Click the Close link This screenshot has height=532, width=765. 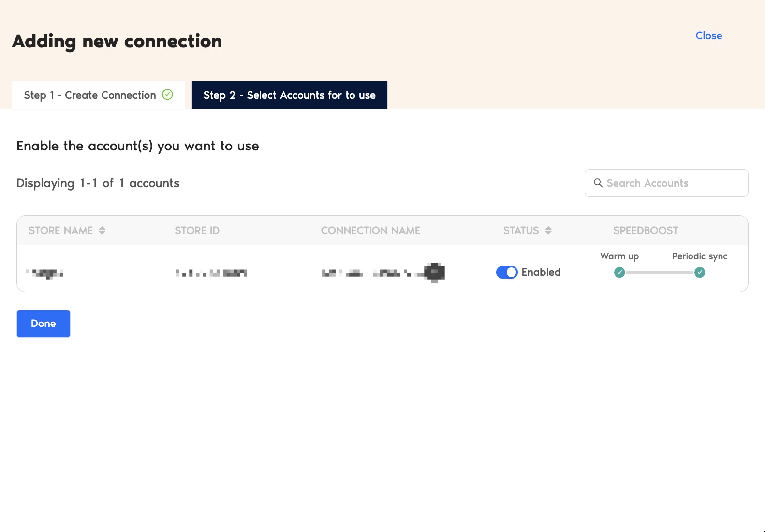(708, 36)
